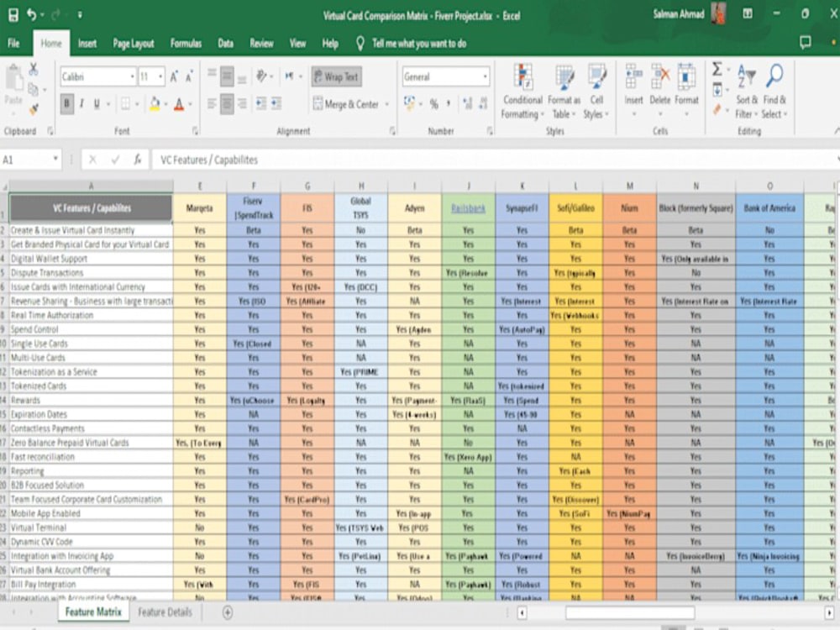Open the comments speech bubble icon
840x630 pixels.
[806, 42]
